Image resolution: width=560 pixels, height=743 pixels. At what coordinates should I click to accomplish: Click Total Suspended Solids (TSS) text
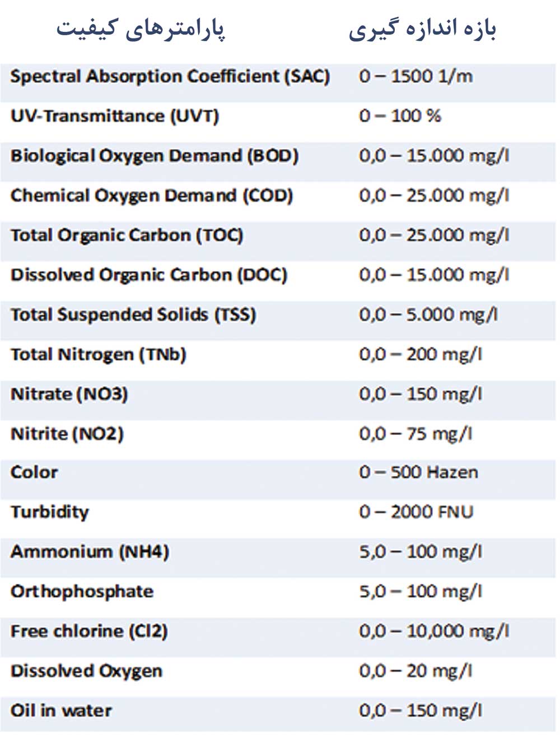point(133,315)
